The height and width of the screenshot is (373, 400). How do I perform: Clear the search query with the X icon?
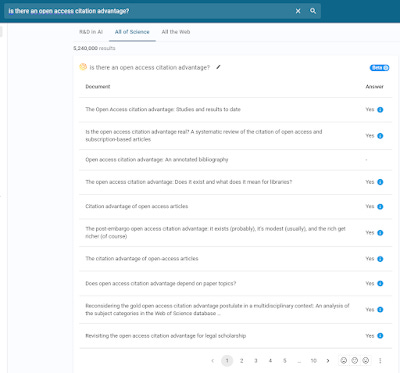pos(298,11)
